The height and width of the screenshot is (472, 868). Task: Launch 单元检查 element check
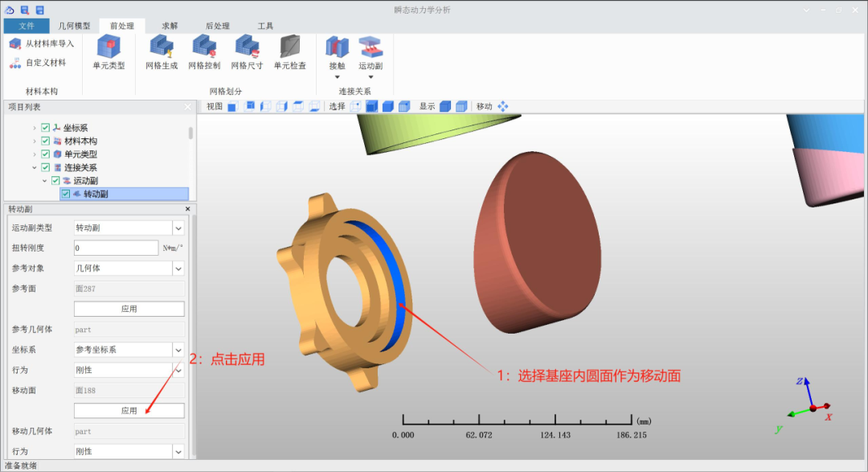click(289, 52)
